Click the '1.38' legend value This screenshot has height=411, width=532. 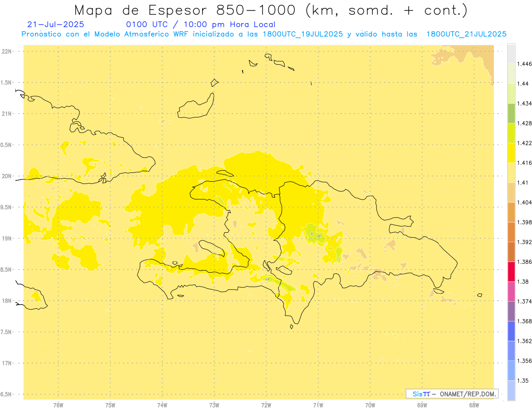pos(523,282)
